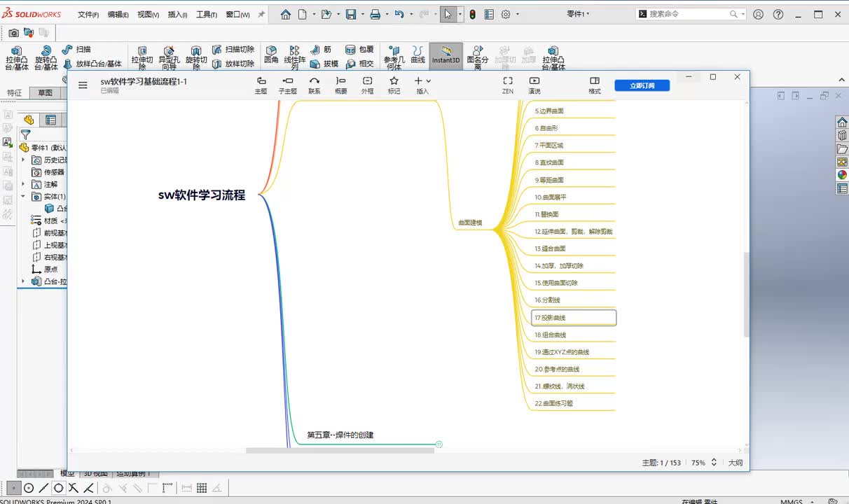The height and width of the screenshot is (504, 849).
Task: Click the 曲线 curves tool
Action: [418, 55]
